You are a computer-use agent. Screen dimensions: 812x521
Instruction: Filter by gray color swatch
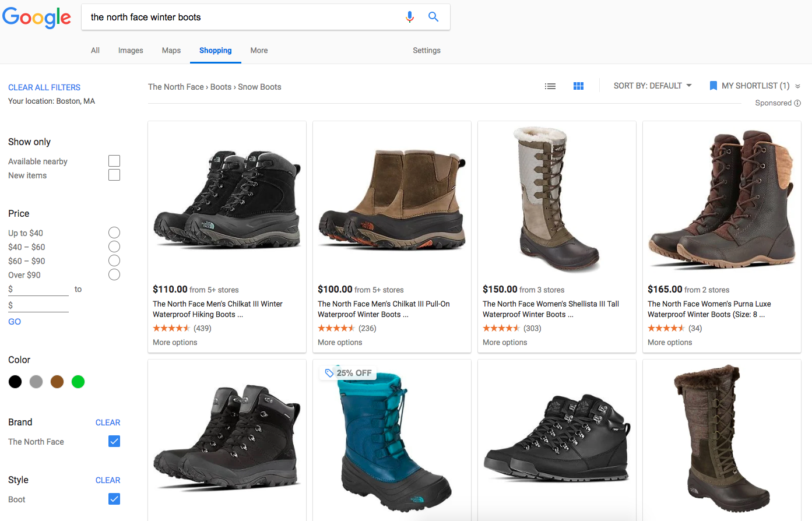pos(36,382)
